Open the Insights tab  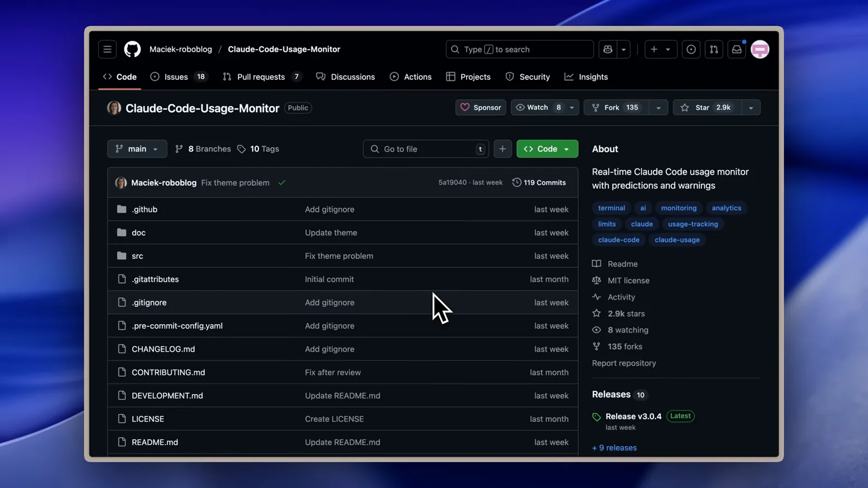(586, 77)
